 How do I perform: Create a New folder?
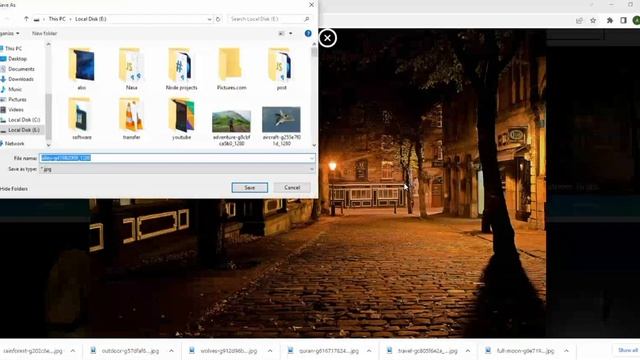tap(44, 33)
